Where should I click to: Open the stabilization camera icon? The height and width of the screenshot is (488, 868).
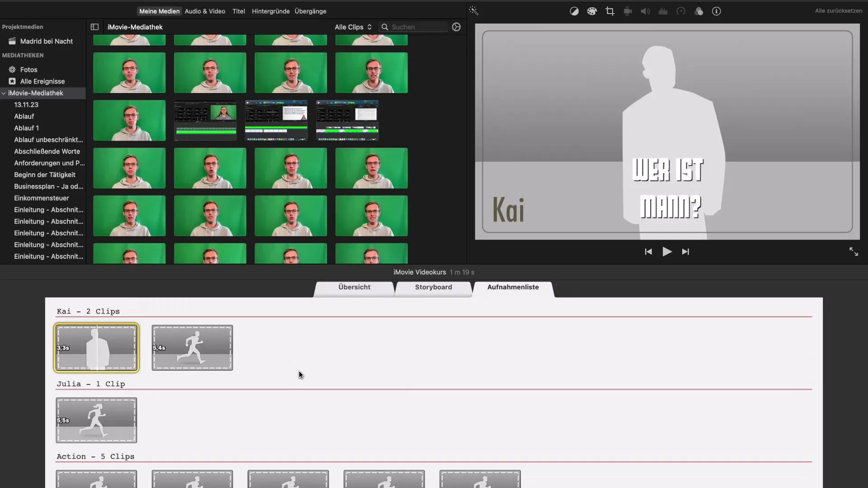click(x=627, y=11)
